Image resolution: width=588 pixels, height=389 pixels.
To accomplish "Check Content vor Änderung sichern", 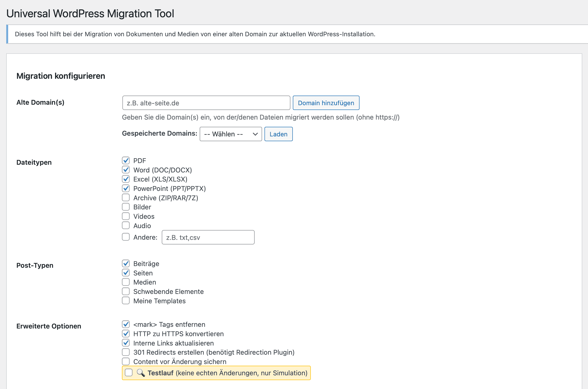I will (x=126, y=361).
